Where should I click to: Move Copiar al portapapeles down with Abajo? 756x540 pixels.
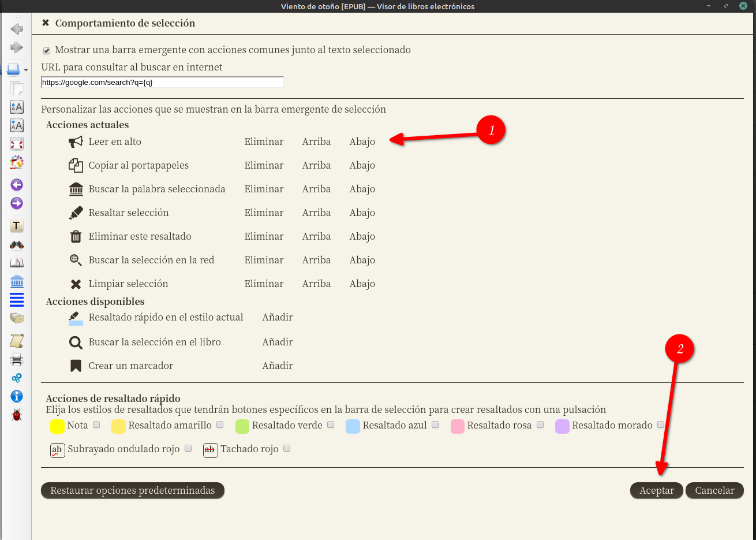pos(362,165)
